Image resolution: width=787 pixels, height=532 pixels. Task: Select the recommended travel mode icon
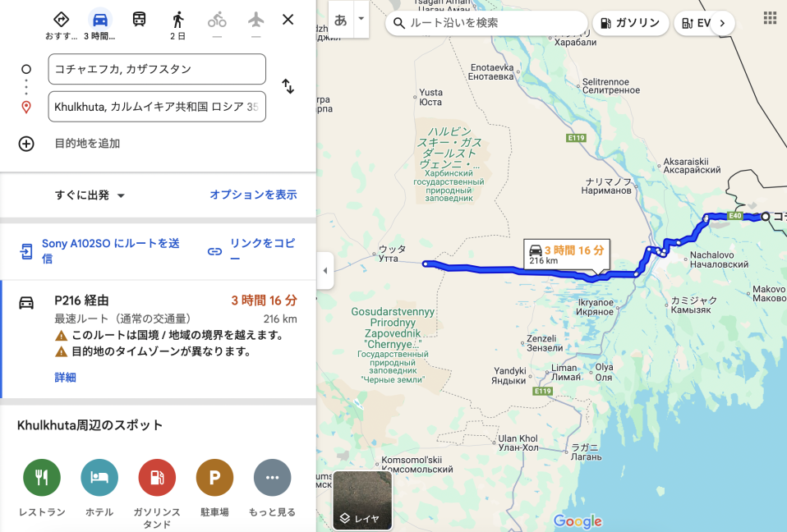62,20
